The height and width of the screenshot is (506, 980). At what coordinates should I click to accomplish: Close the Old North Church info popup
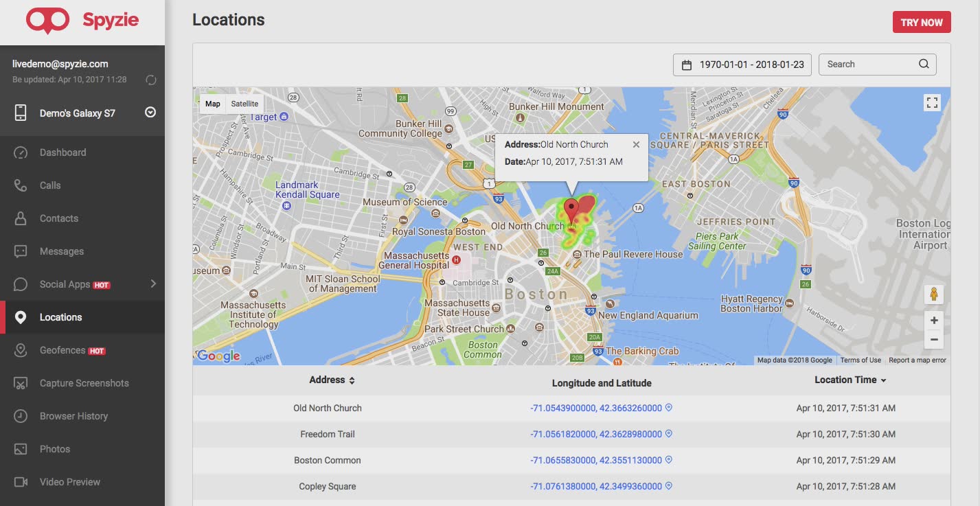tap(636, 144)
